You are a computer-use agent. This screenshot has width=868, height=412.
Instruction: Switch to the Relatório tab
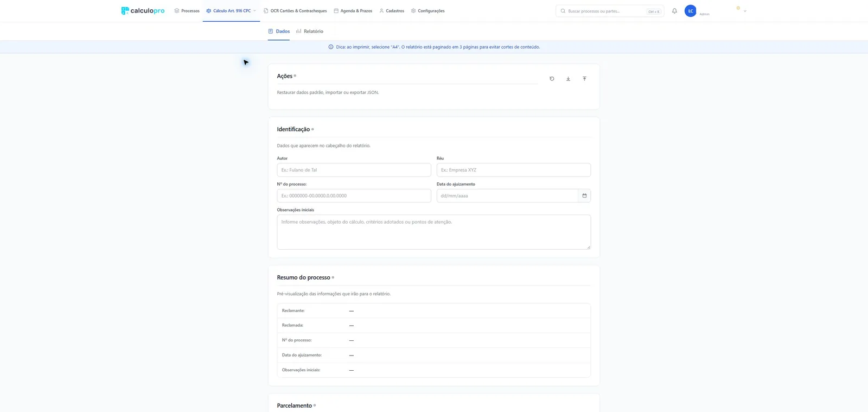tap(310, 31)
